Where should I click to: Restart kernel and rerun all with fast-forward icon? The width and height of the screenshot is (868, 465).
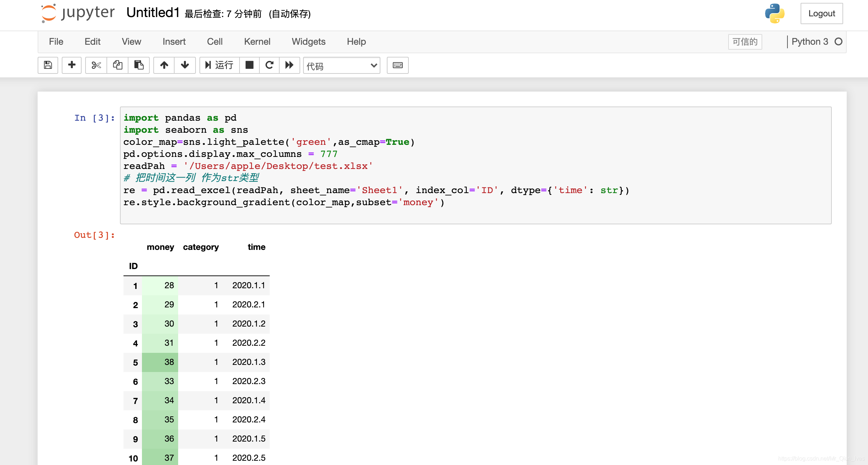tap(290, 65)
